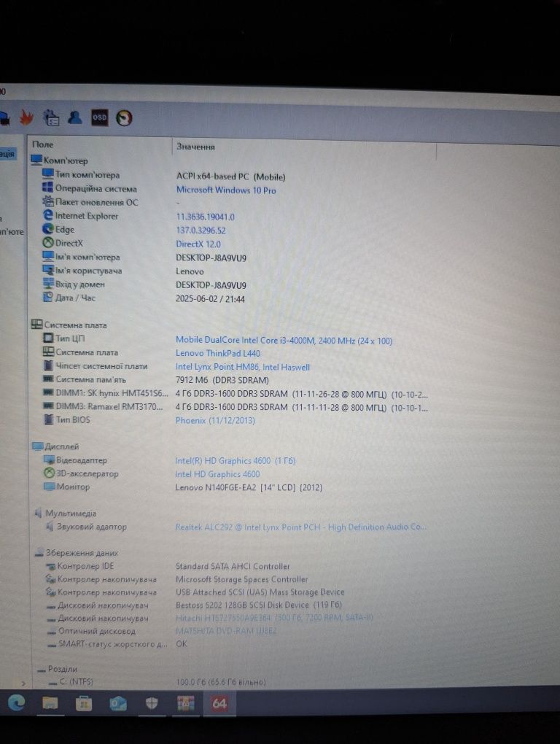Click the Internet Explorer row icon
This screenshot has width=560, height=744.
click(48, 215)
